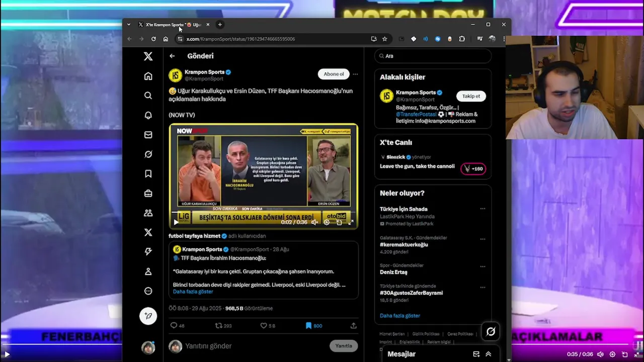Open X home from the logo icon
This screenshot has height=362, width=644.
tap(148, 56)
